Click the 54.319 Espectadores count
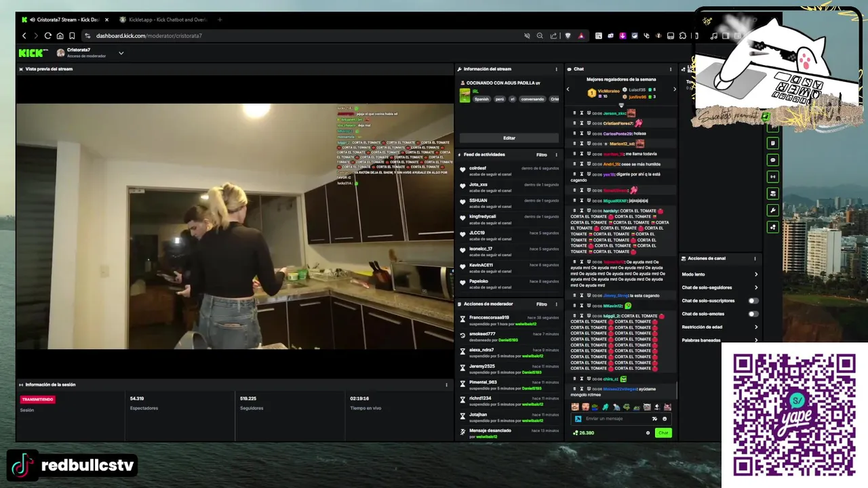 point(137,399)
